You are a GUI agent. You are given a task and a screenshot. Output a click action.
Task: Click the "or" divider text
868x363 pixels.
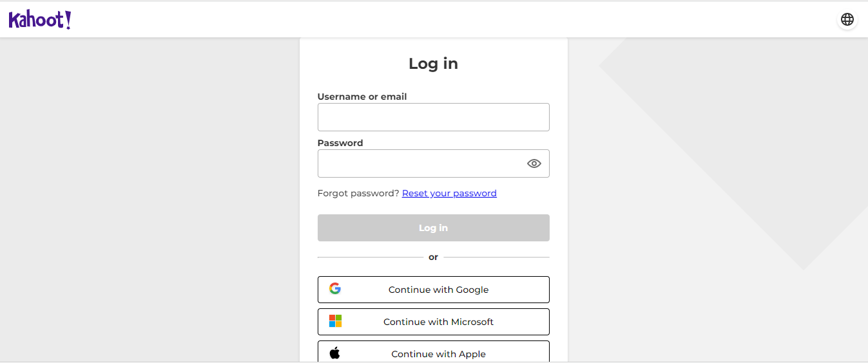click(433, 257)
